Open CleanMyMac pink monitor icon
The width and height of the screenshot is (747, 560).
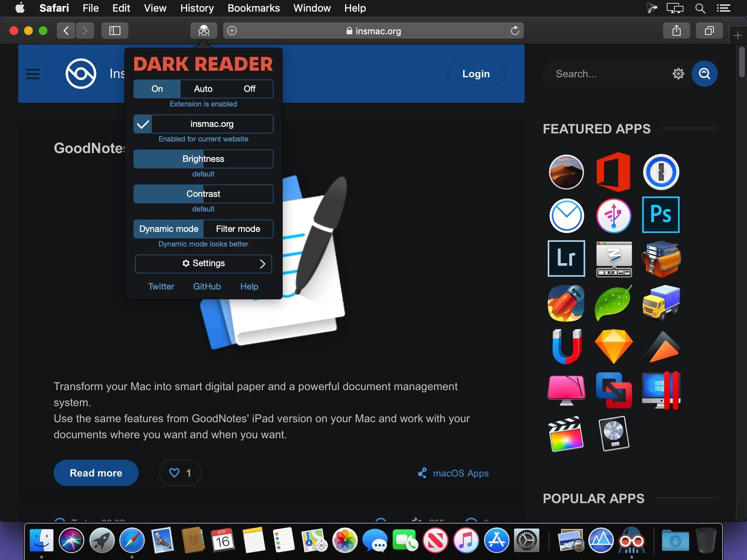tap(566, 390)
